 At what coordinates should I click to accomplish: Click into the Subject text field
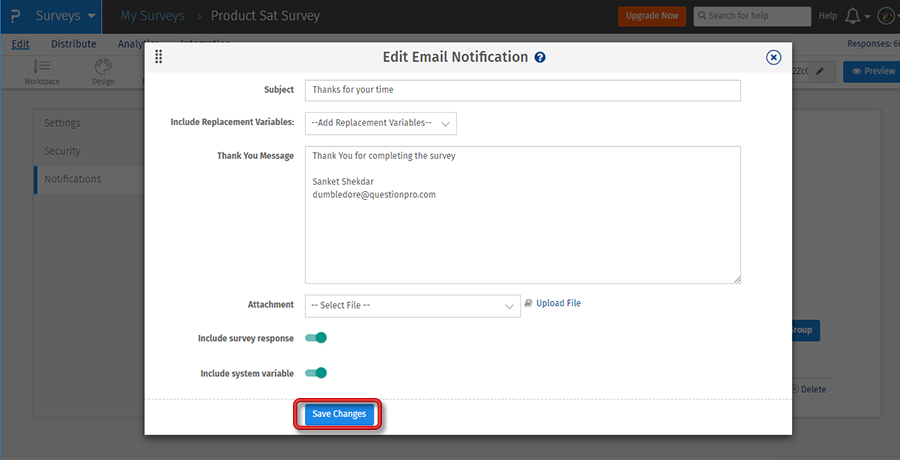[x=522, y=90]
